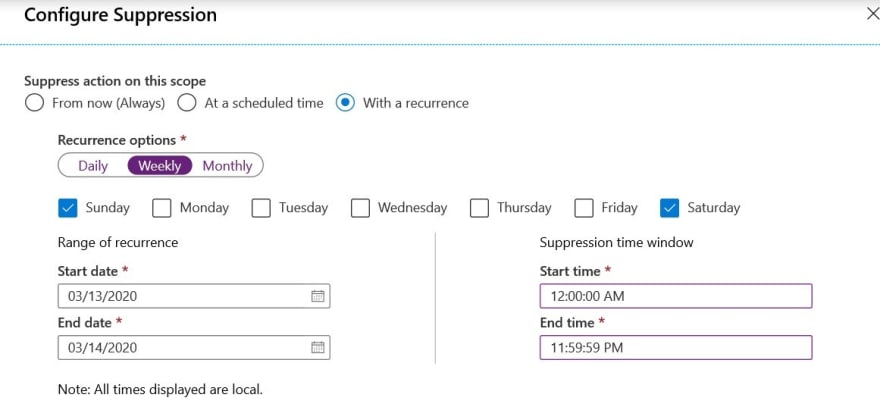Select the From now (Always) radio option
This screenshot has width=880, height=407.
click(x=34, y=103)
